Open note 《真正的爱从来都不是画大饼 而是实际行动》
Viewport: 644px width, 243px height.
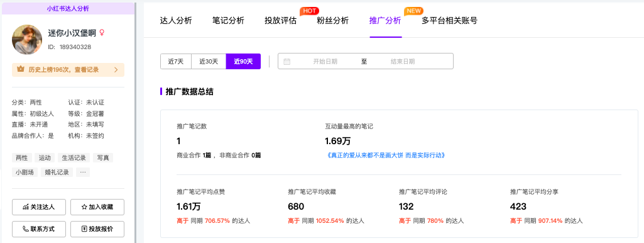coord(385,155)
